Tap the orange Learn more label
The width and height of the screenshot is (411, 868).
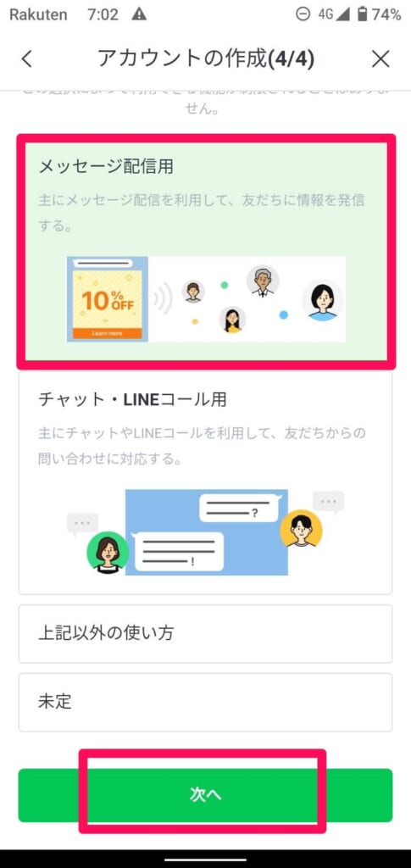click(x=108, y=333)
